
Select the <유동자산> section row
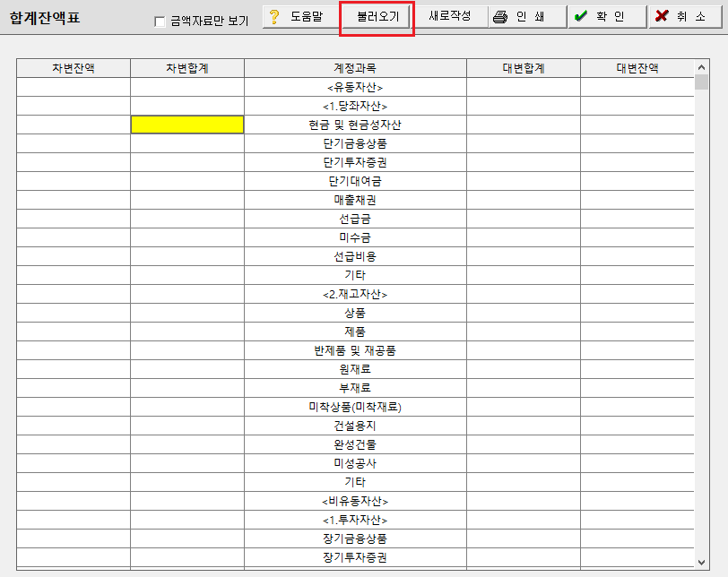[355, 87]
